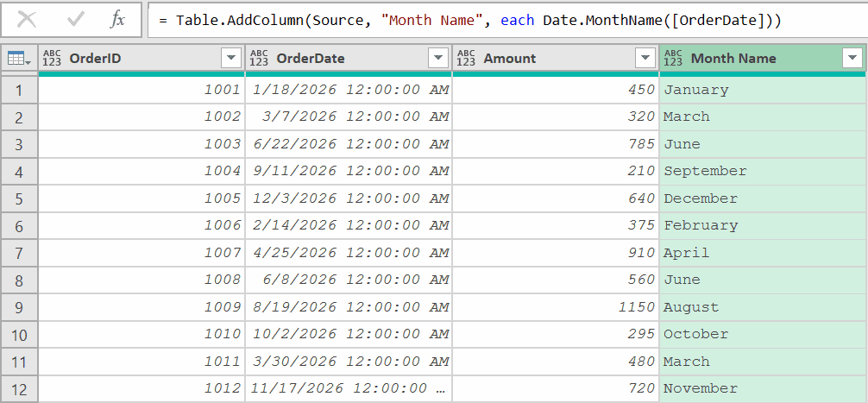Click the fx function icon
This screenshot has height=403, width=868.
pos(117,20)
